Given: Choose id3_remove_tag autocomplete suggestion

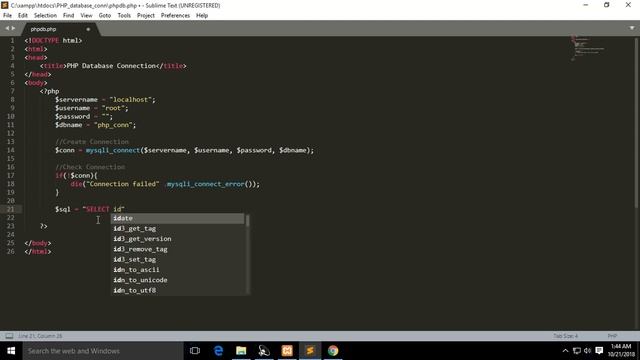Looking at the screenshot, I should [178, 249].
